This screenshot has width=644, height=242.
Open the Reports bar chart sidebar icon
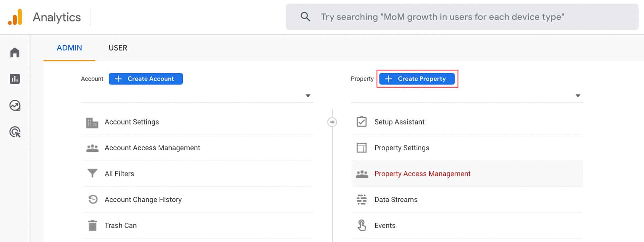(x=15, y=79)
